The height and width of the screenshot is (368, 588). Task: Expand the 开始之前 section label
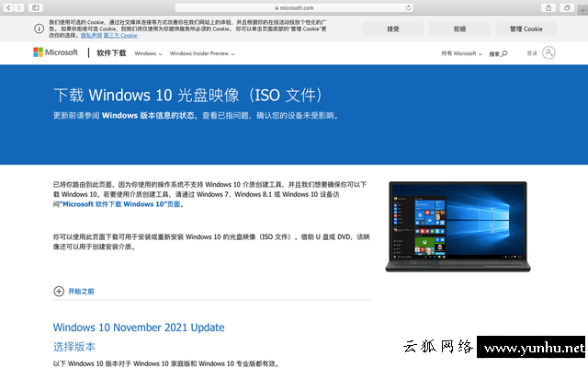81,291
